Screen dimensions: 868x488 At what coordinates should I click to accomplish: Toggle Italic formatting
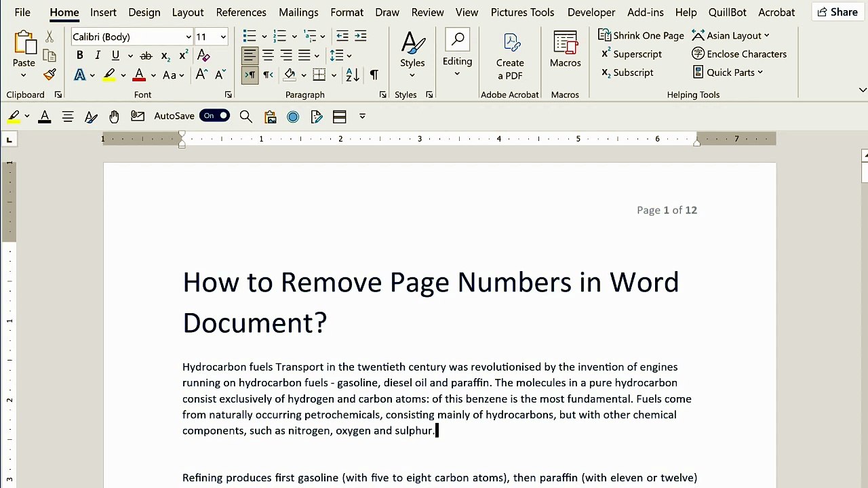point(98,56)
